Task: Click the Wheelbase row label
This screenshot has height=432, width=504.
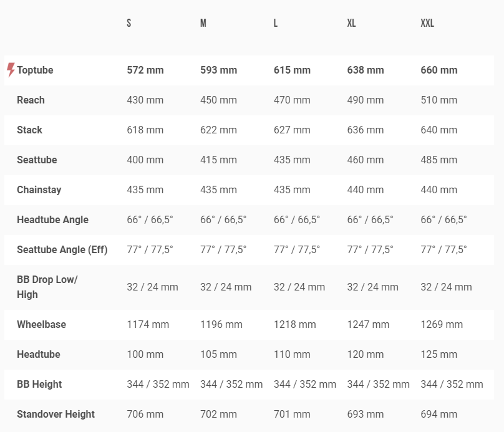Action: pos(41,324)
